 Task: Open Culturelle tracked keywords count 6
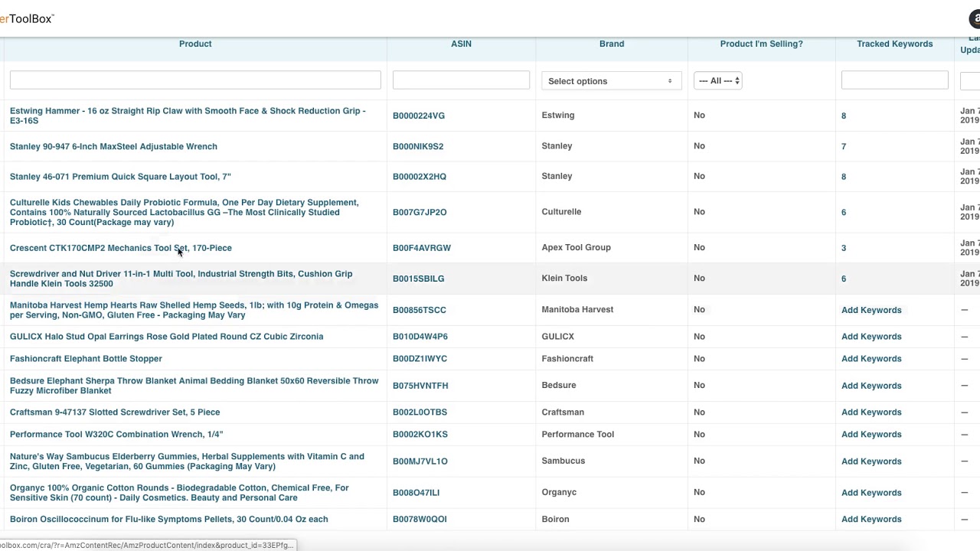(844, 212)
